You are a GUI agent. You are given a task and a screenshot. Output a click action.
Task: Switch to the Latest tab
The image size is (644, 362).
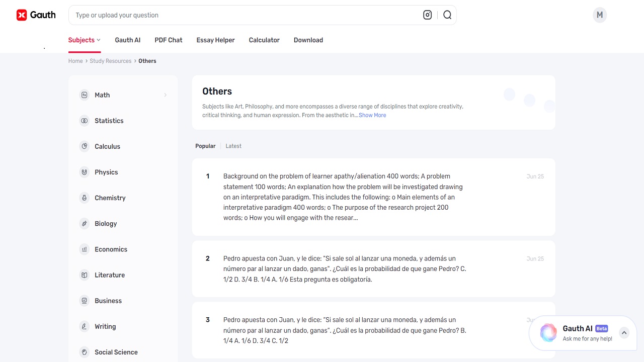tap(233, 146)
